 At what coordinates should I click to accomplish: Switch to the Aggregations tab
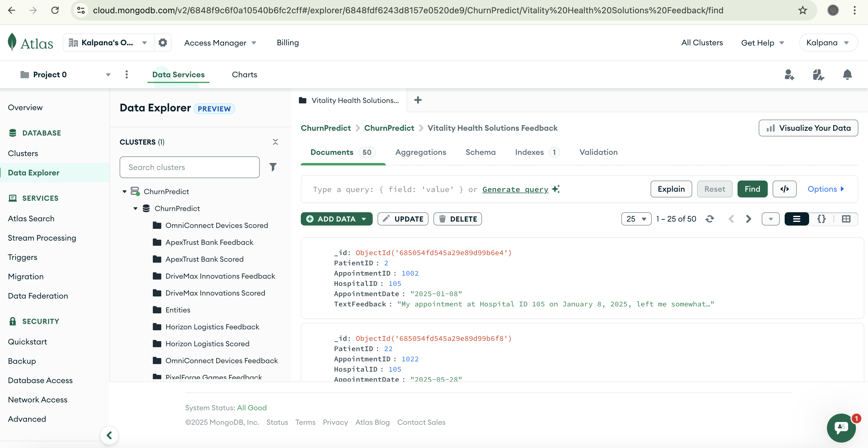[420, 152]
